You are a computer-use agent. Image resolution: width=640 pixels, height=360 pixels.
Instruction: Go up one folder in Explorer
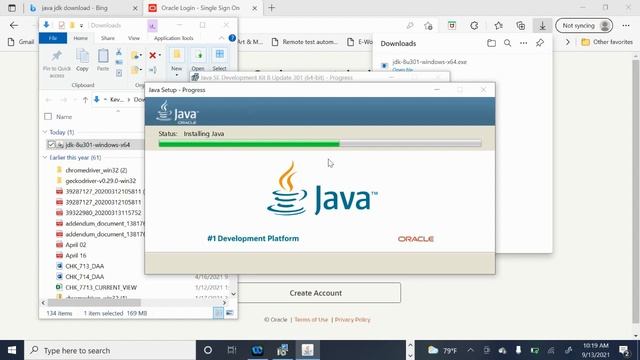[85, 100]
